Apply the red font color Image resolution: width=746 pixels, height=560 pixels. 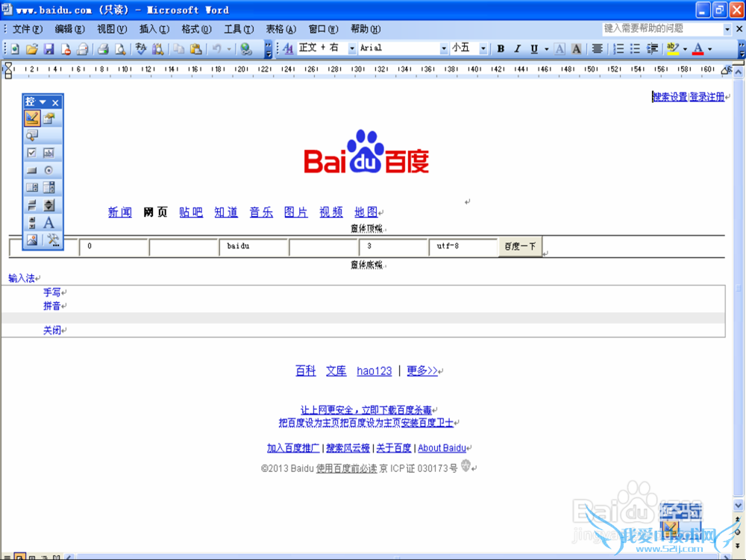[698, 48]
